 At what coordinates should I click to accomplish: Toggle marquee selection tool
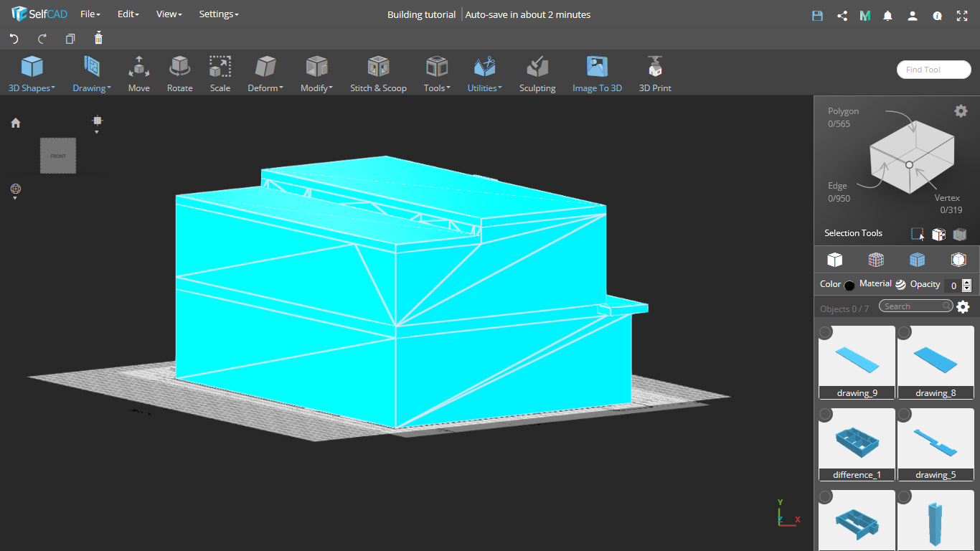tap(918, 234)
